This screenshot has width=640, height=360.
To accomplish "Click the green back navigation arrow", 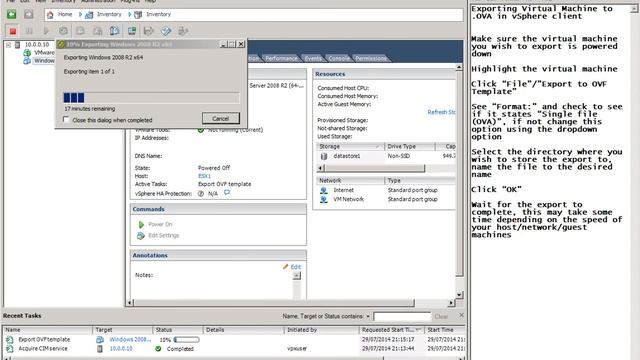I will tap(11, 14).
